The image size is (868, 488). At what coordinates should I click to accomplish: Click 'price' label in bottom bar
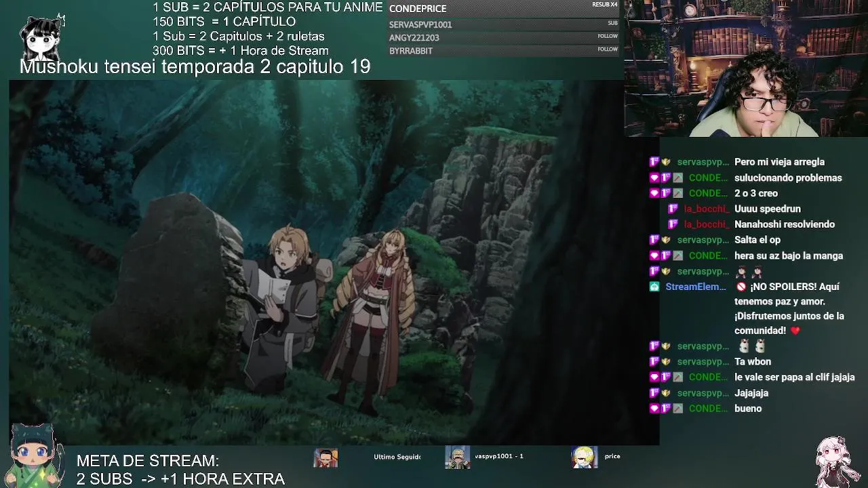tap(612, 456)
